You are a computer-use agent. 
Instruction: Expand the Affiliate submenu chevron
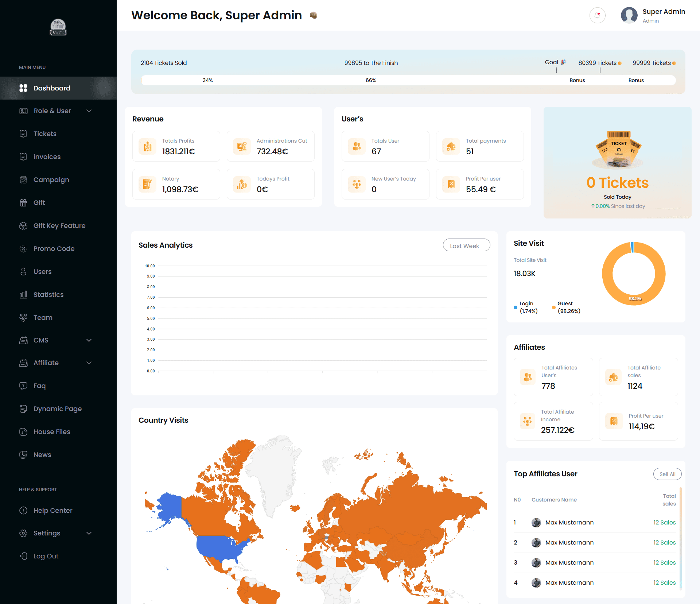[x=89, y=363]
